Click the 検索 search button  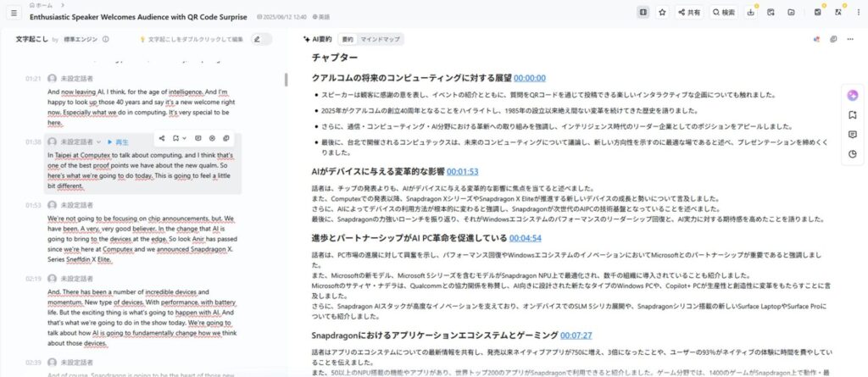pyautogui.click(x=724, y=12)
